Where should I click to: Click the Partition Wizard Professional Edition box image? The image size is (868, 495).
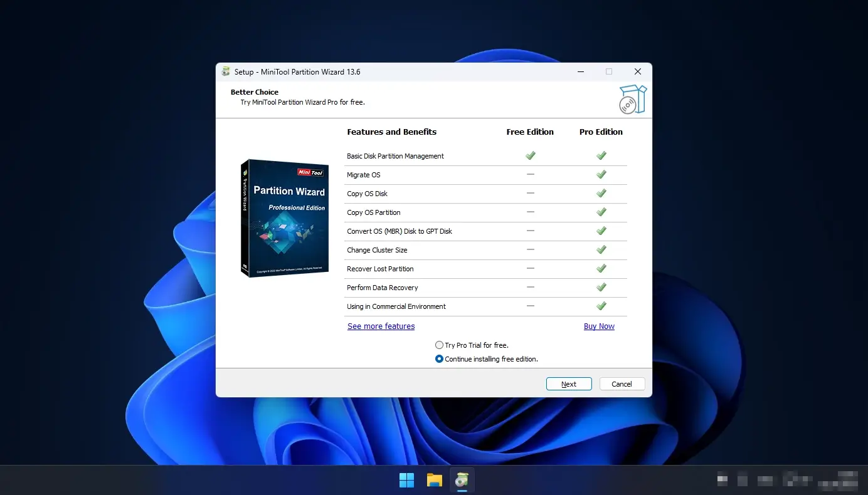(x=285, y=218)
